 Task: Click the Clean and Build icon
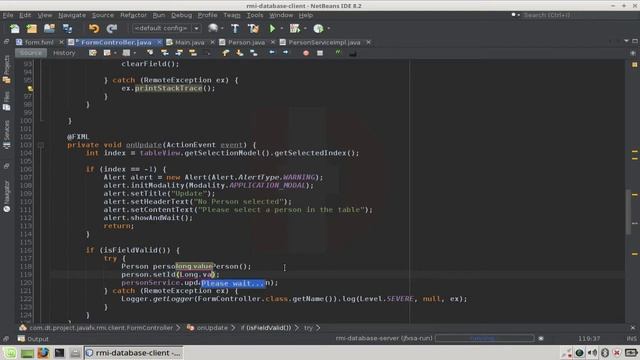pos(253,28)
